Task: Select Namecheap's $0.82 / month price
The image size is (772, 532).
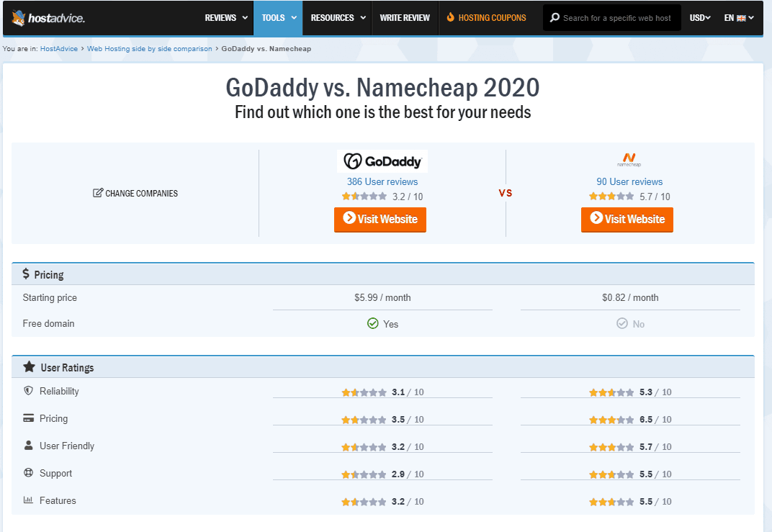Action: coord(630,298)
